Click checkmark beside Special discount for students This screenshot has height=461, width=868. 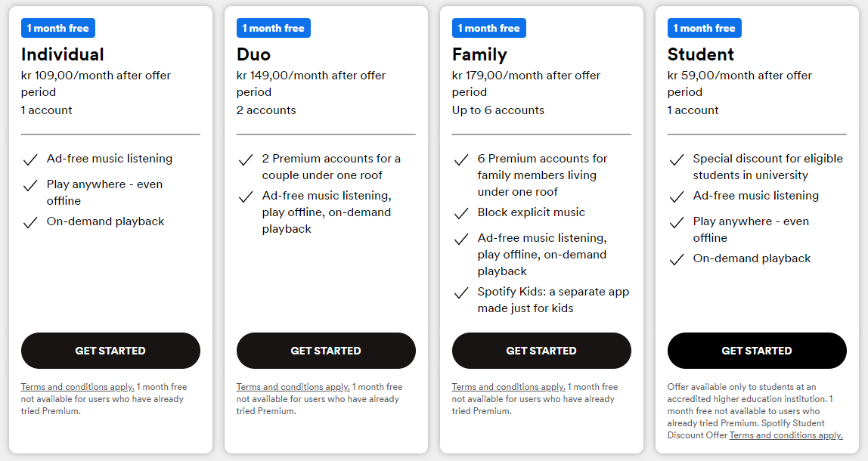point(677,160)
